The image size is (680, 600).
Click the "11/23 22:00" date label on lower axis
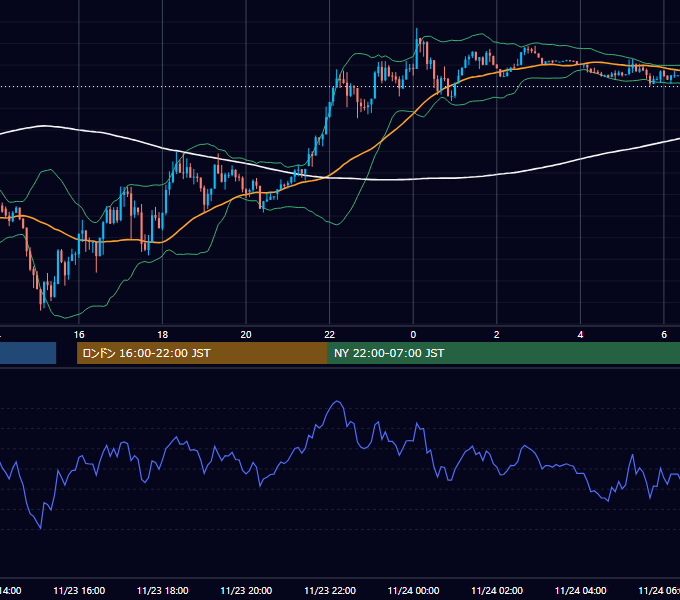(330, 591)
